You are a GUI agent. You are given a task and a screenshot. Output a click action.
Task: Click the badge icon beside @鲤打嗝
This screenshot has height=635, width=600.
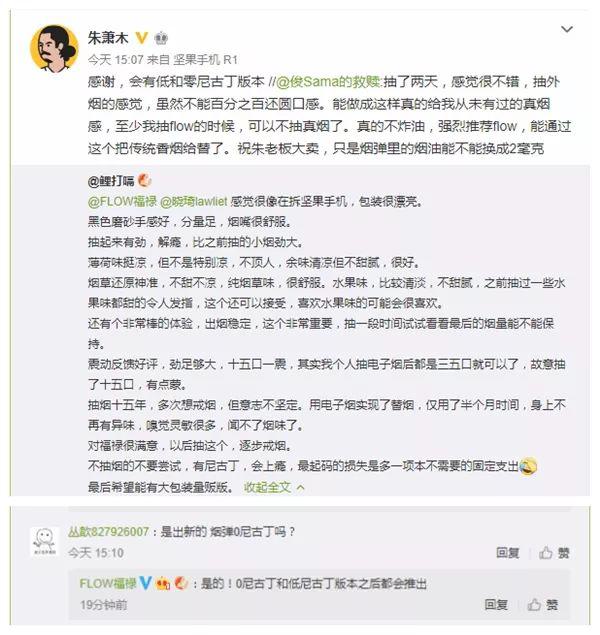[x=145, y=180]
